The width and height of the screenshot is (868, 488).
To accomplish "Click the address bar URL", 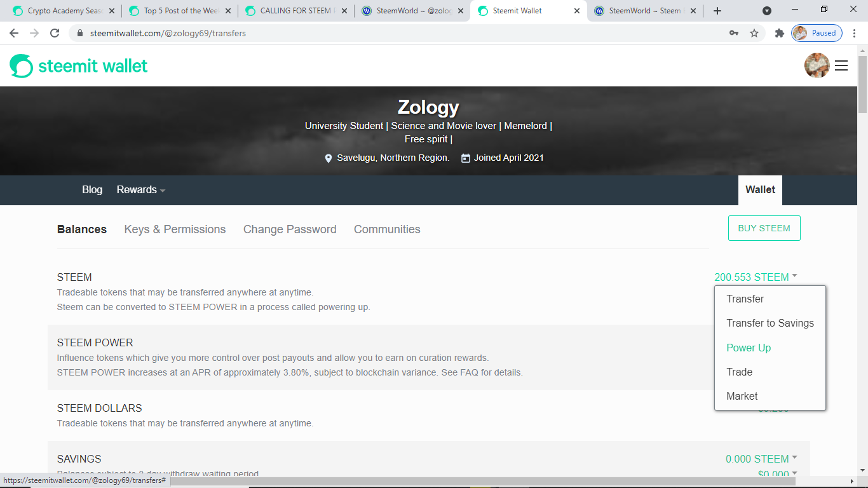I will 168,33.
